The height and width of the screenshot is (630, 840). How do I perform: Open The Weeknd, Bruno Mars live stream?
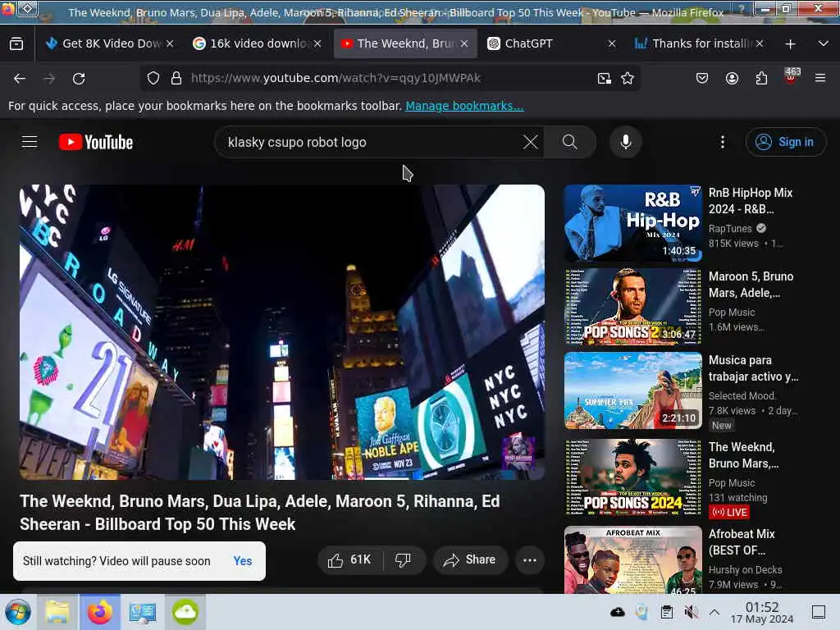pos(632,477)
